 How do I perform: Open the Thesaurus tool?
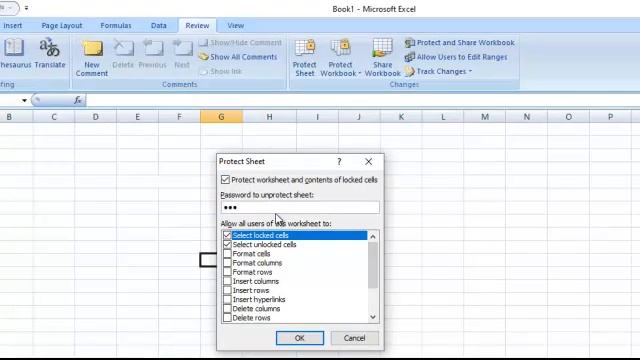[15, 53]
